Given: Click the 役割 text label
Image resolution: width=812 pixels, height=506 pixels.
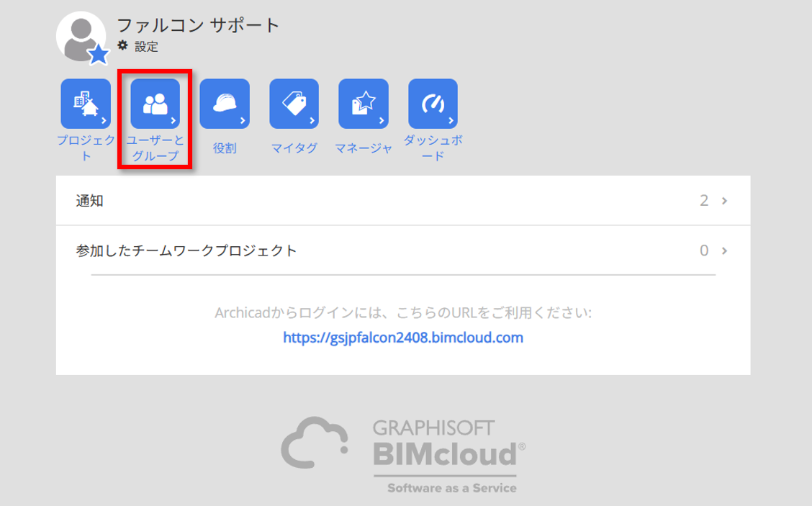Looking at the screenshot, I should [x=225, y=148].
